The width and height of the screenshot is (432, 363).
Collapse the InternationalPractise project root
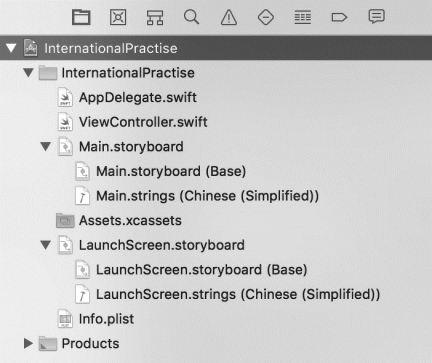pyautogui.click(x=11, y=48)
